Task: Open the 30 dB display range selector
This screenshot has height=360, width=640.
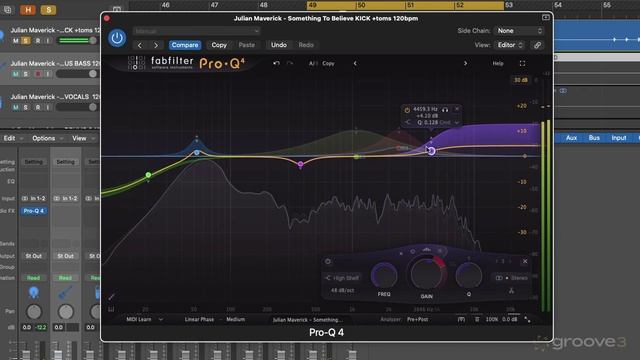Action: click(x=520, y=80)
